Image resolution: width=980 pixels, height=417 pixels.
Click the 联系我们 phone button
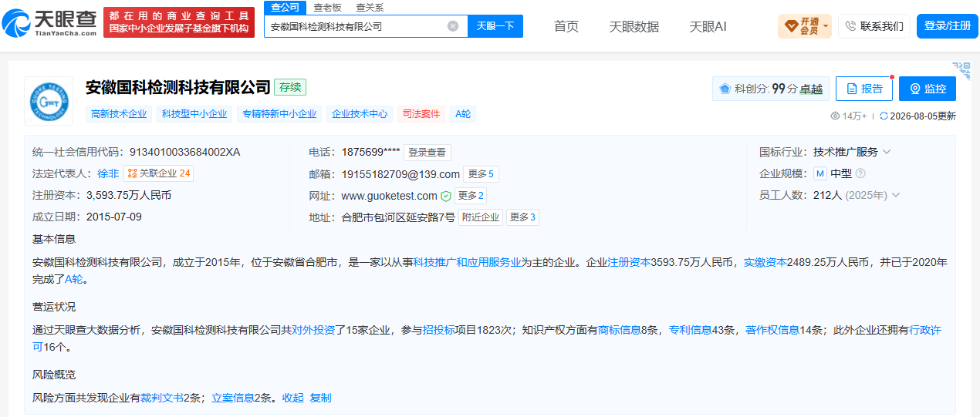(x=874, y=26)
